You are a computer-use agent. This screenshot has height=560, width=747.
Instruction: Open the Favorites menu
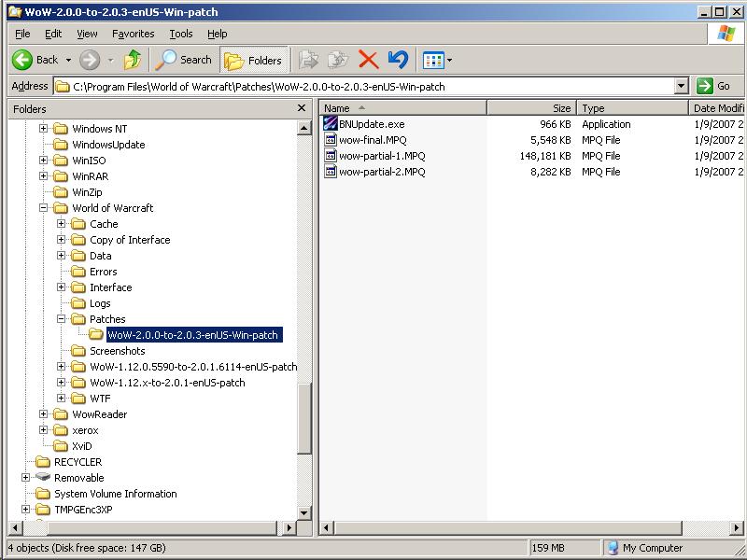pos(133,34)
